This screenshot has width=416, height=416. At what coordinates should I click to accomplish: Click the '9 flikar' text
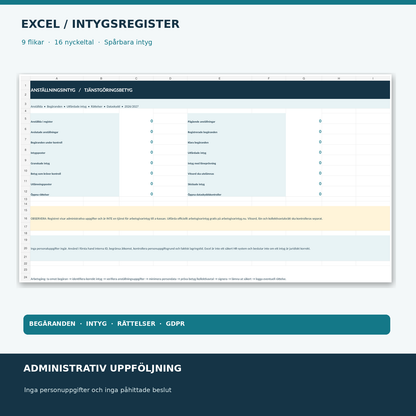(x=33, y=42)
